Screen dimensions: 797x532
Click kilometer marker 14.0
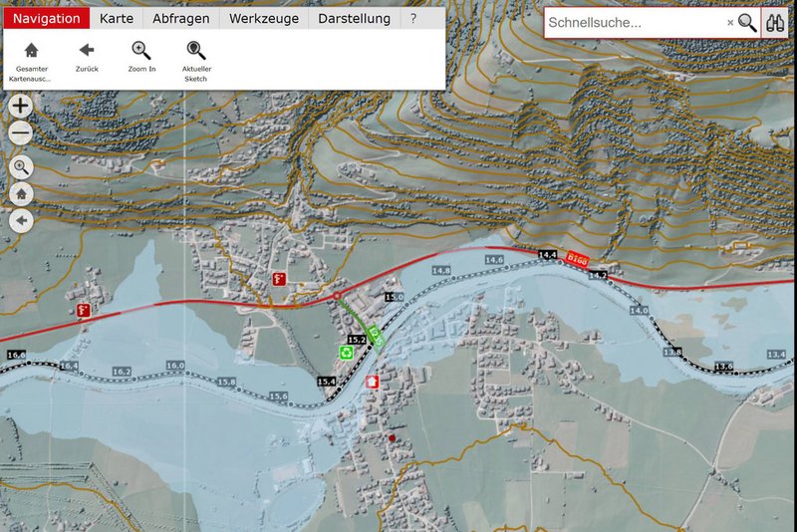(639, 310)
